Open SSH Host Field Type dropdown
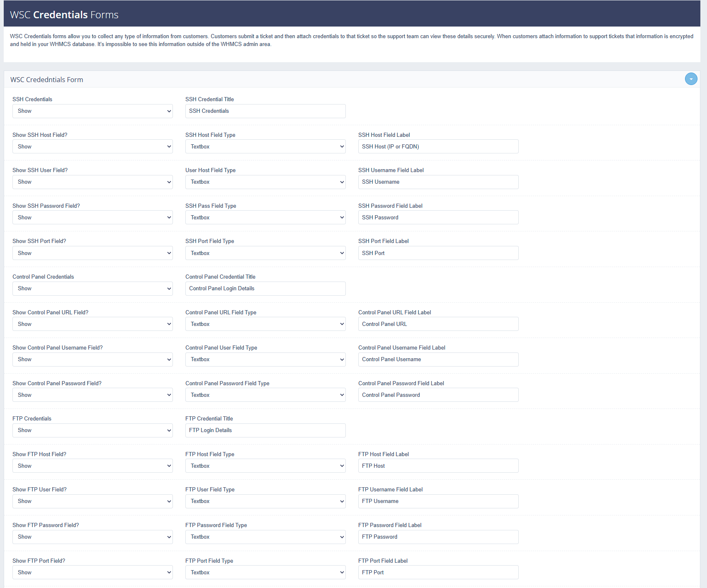This screenshot has width=707, height=588. [x=265, y=146]
